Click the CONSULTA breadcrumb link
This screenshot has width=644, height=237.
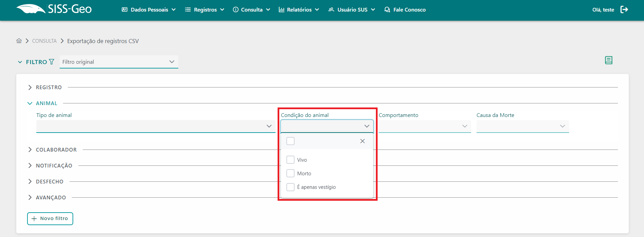(x=44, y=41)
